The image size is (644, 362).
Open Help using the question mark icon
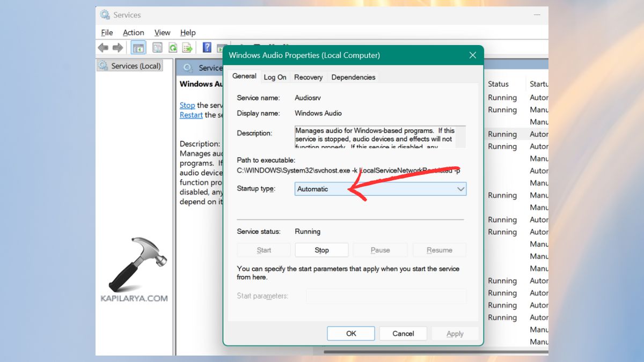(207, 47)
